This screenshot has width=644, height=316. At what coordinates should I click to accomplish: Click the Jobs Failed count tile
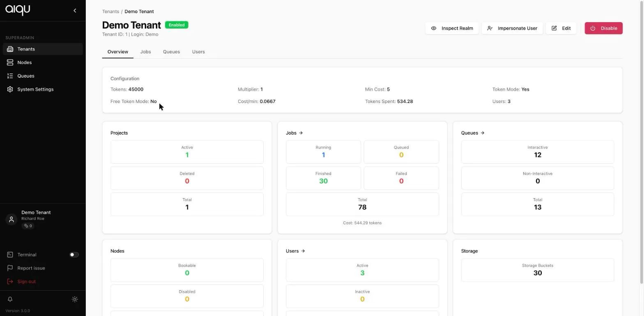(x=401, y=178)
